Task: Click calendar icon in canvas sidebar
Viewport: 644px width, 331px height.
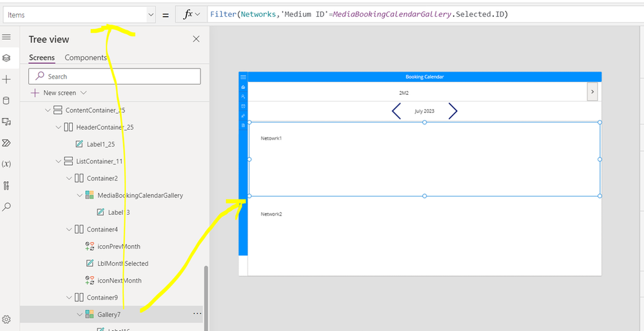Action: (x=243, y=106)
